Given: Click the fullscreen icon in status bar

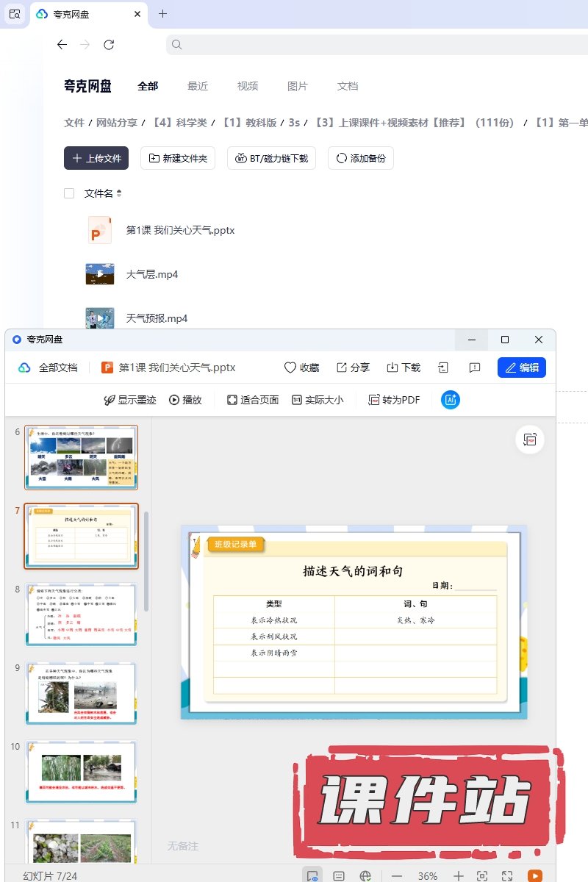Looking at the screenshot, I should [x=507, y=875].
